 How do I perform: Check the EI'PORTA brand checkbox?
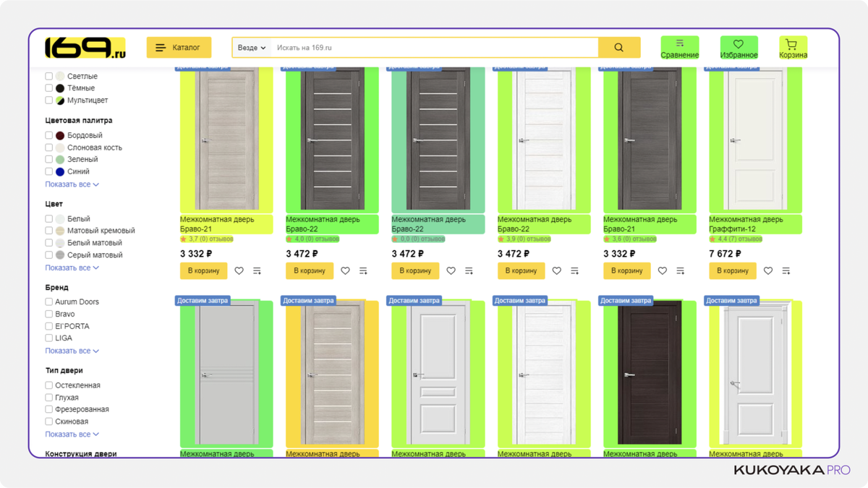coord(49,326)
